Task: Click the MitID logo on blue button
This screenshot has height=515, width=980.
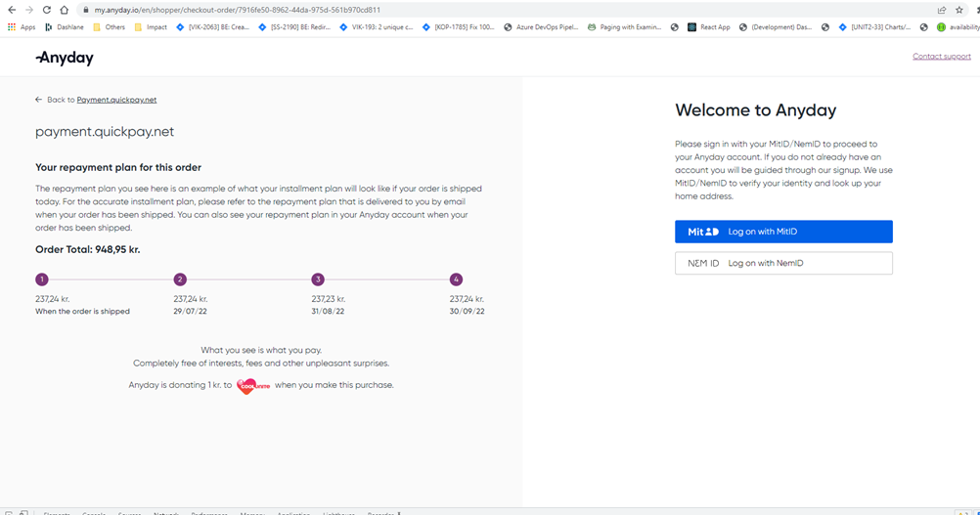Action: point(703,232)
